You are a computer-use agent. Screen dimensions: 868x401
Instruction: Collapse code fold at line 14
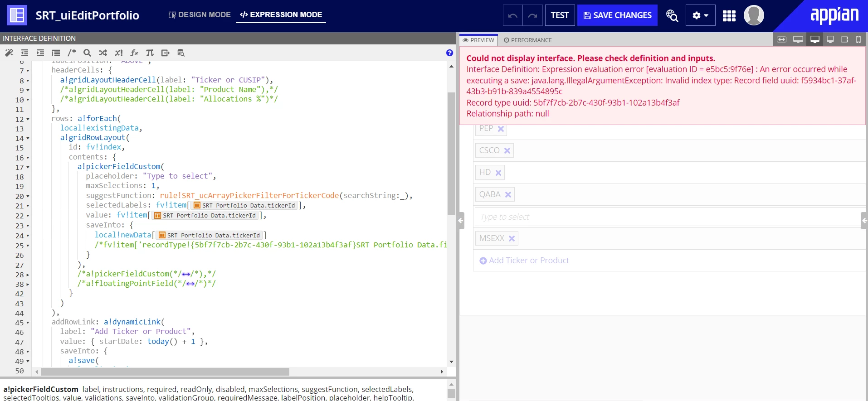pyautogui.click(x=28, y=139)
